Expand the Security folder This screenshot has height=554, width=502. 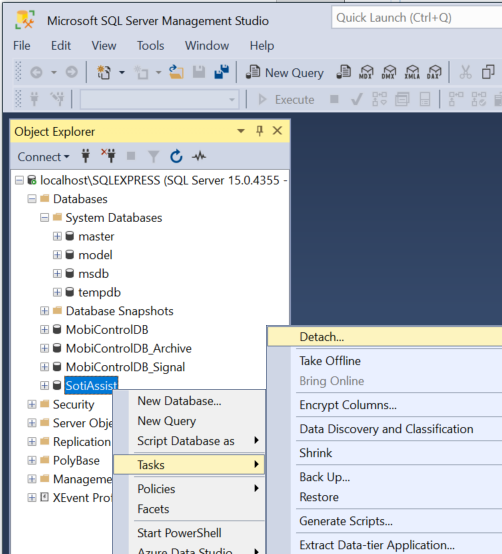(x=32, y=404)
